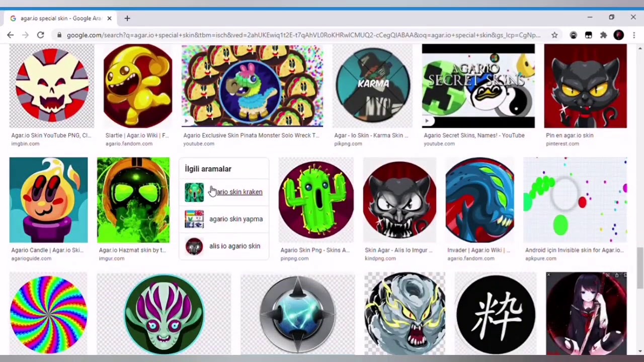
Task: Open the black kanji character skin image
Action: (496, 314)
